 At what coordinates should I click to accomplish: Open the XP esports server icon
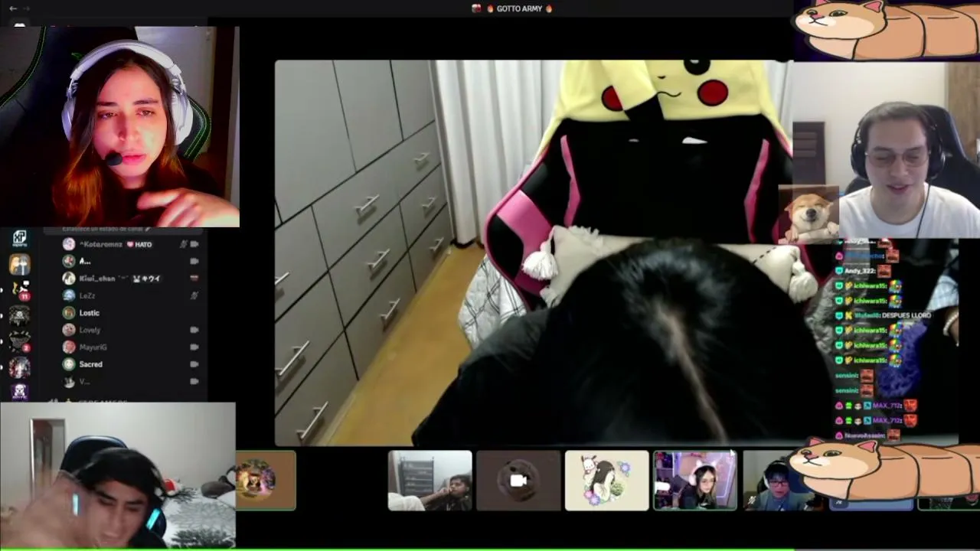click(x=19, y=238)
